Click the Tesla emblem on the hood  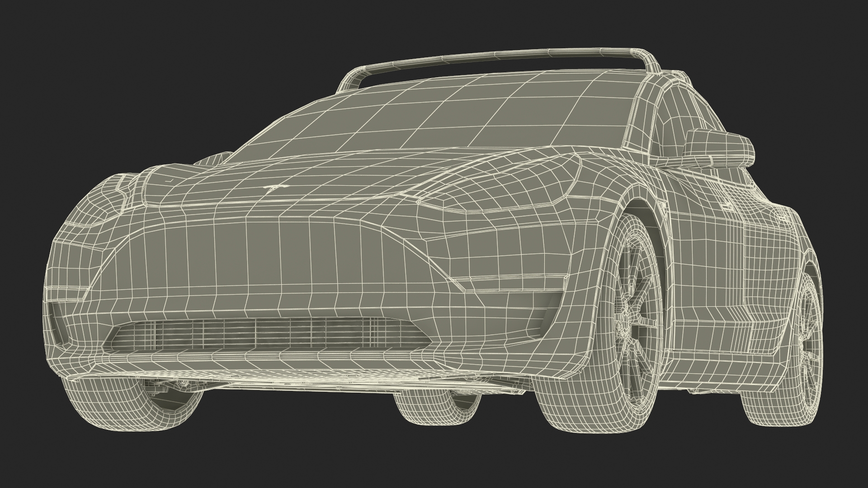coord(277,188)
